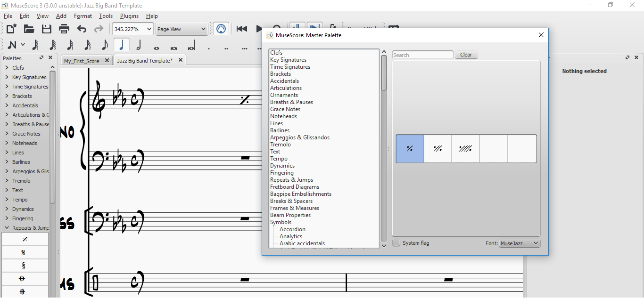Select Bagpipe Embellishments in Master Palette list
The image size is (644, 298).
301,194
